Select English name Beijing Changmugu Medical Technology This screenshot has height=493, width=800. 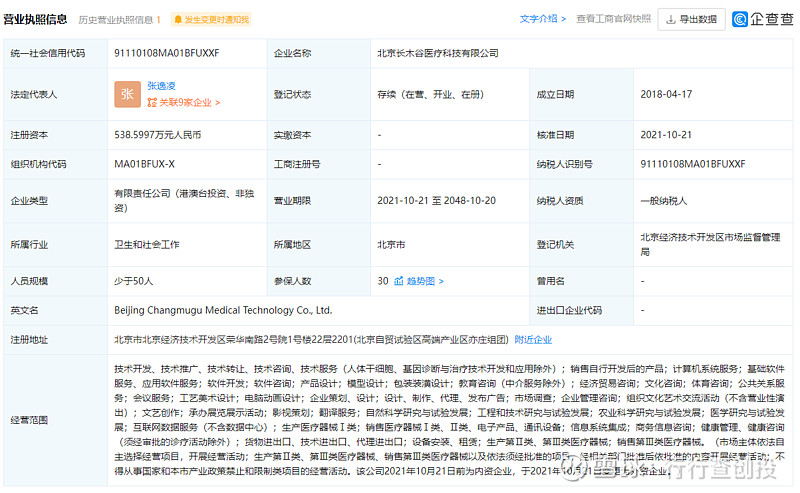tap(223, 310)
